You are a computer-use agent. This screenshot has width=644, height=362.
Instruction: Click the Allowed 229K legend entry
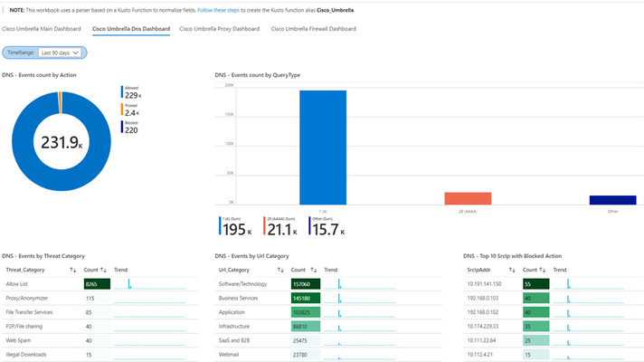[x=131, y=92]
